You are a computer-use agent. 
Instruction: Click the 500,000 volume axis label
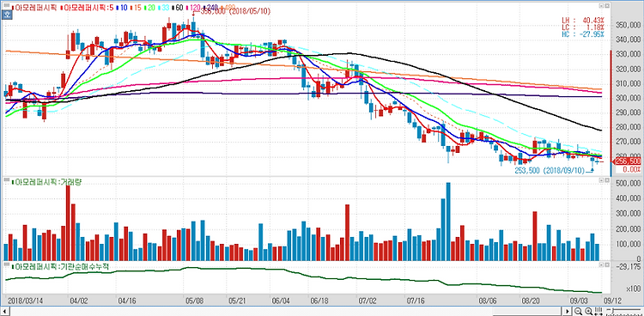[628, 184]
